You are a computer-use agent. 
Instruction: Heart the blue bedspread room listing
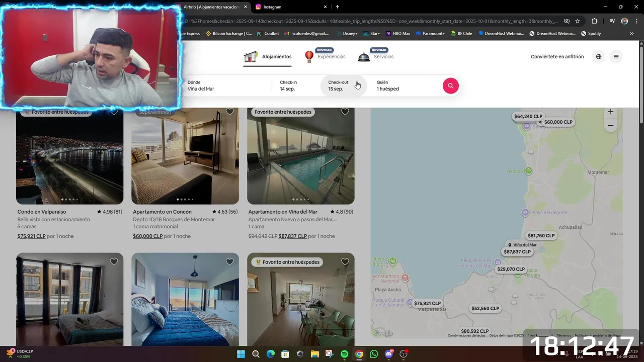pos(229,261)
